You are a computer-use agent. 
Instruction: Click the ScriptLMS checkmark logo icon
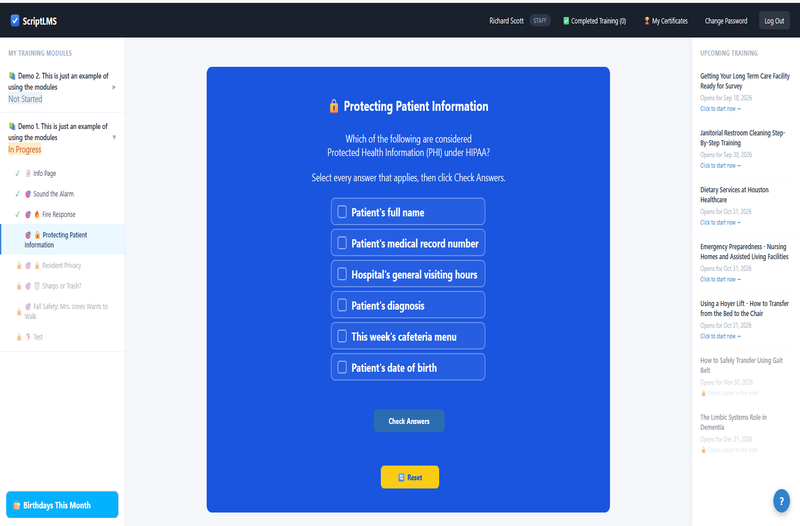(15, 20)
